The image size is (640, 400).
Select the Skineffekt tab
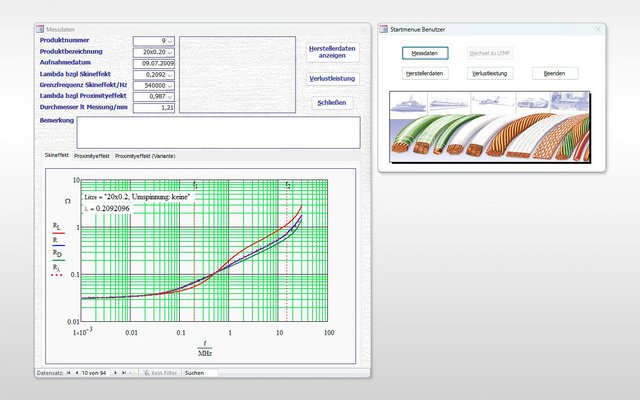[55, 156]
